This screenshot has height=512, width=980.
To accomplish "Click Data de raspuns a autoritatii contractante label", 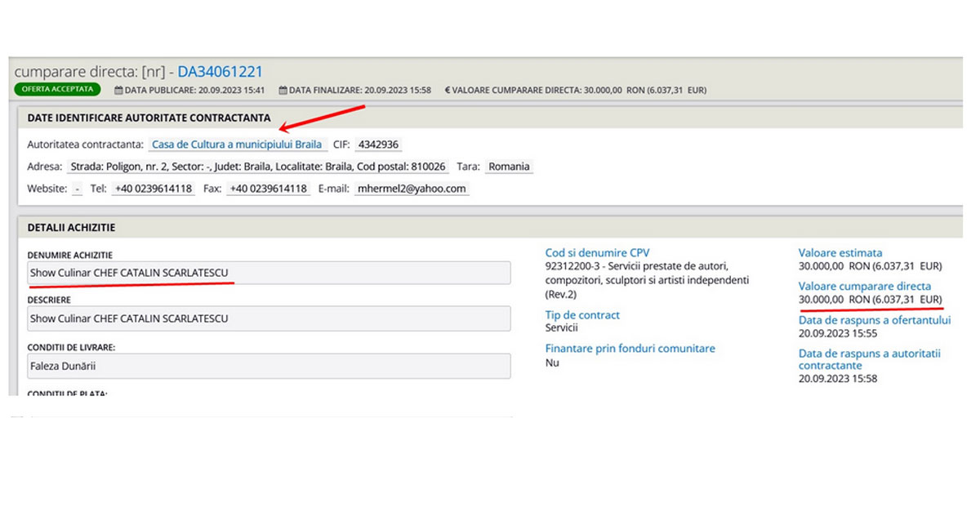I will tap(870, 359).
